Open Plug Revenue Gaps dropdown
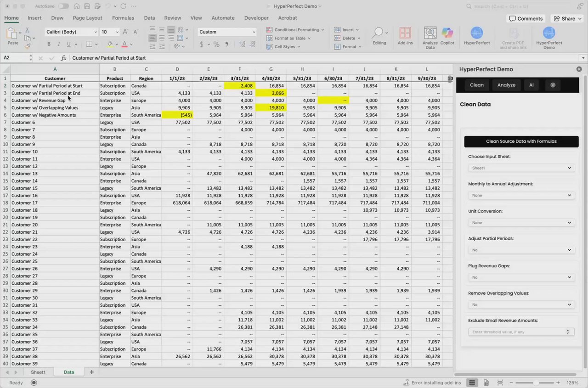Viewport: 588px width, 388px height. (x=521, y=277)
